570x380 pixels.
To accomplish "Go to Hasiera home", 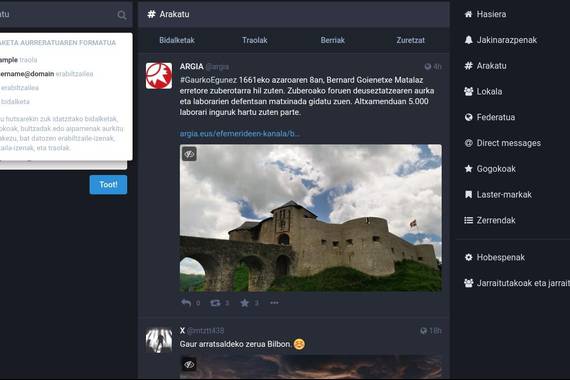I will [485, 14].
